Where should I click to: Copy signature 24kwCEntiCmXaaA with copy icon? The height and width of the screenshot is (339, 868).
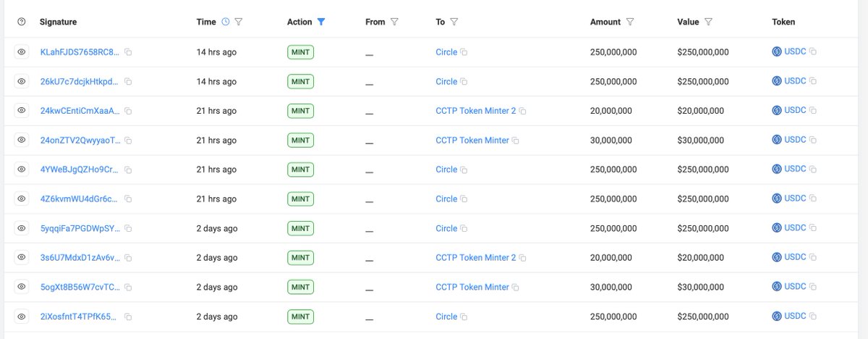tap(128, 111)
